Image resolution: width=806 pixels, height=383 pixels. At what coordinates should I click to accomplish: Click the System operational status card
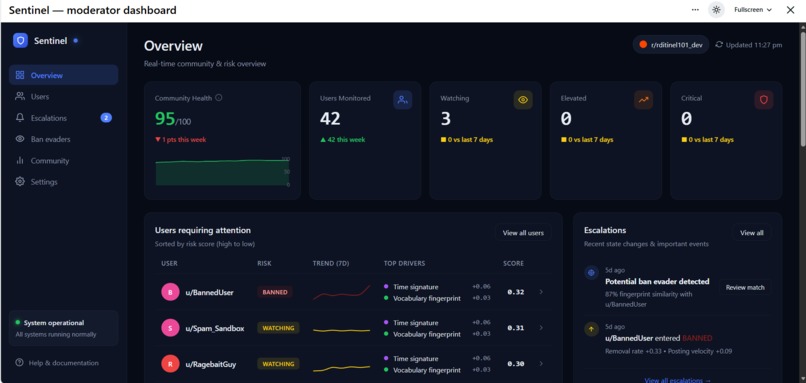click(x=64, y=328)
